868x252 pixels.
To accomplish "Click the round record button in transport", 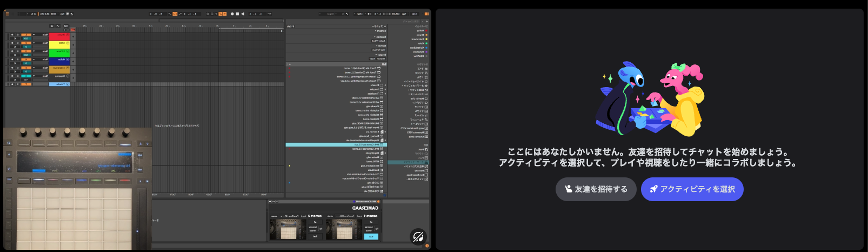I will click(x=232, y=14).
